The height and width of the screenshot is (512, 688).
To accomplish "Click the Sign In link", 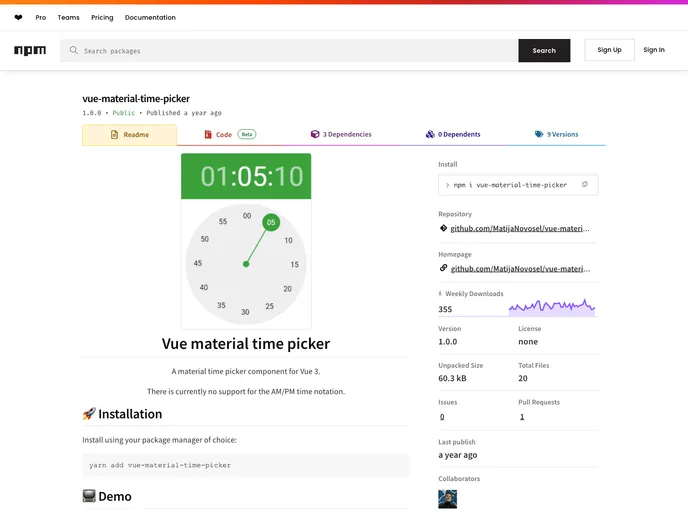I will pos(654,50).
